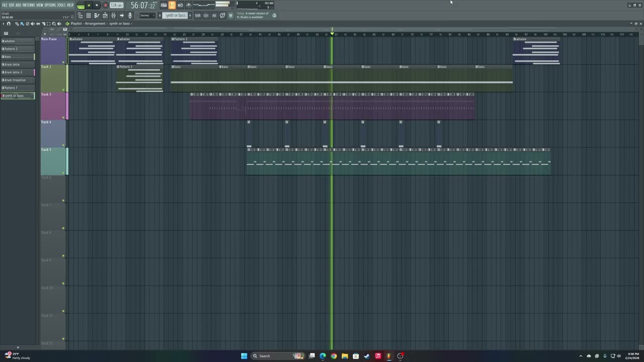Select the 'whatev' pattern in picker

(18, 41)
